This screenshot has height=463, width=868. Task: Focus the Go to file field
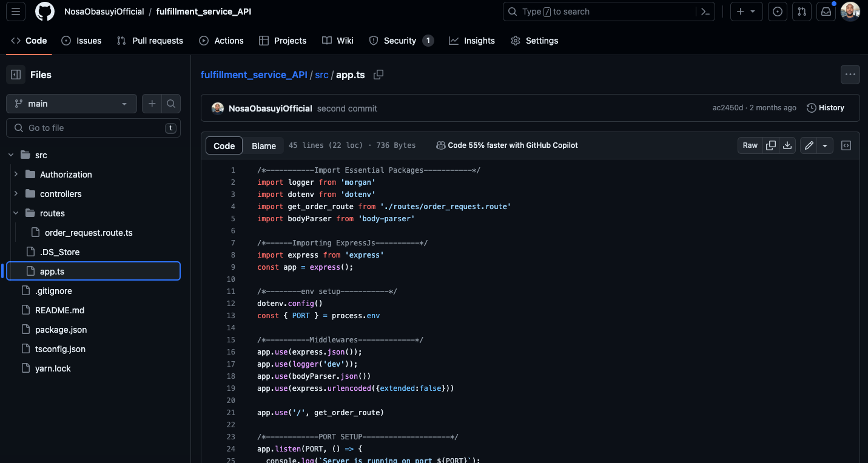pyautogui.click(x=93, y=128)
